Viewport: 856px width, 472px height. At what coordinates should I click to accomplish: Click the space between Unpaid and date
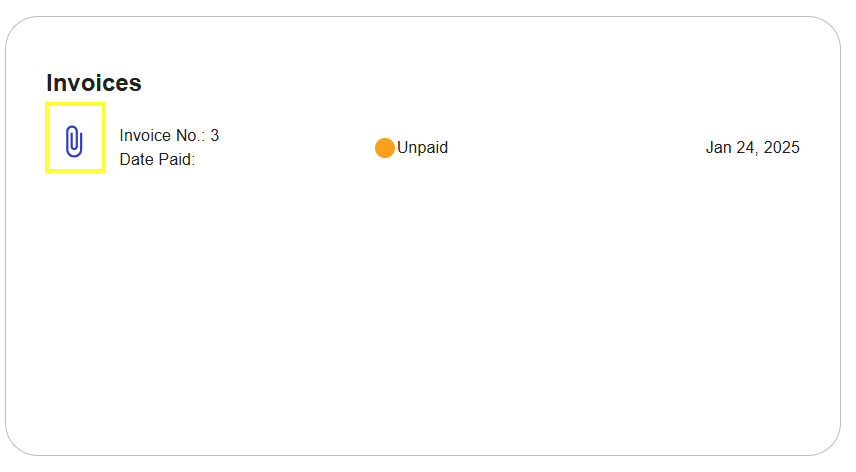tap(576, 147)
